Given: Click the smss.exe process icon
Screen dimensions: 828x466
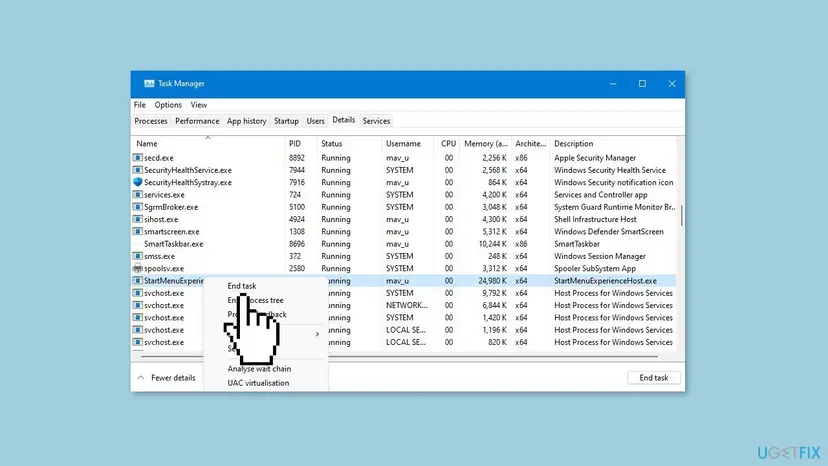Looking at the screenshot, I should pos(137,256).
